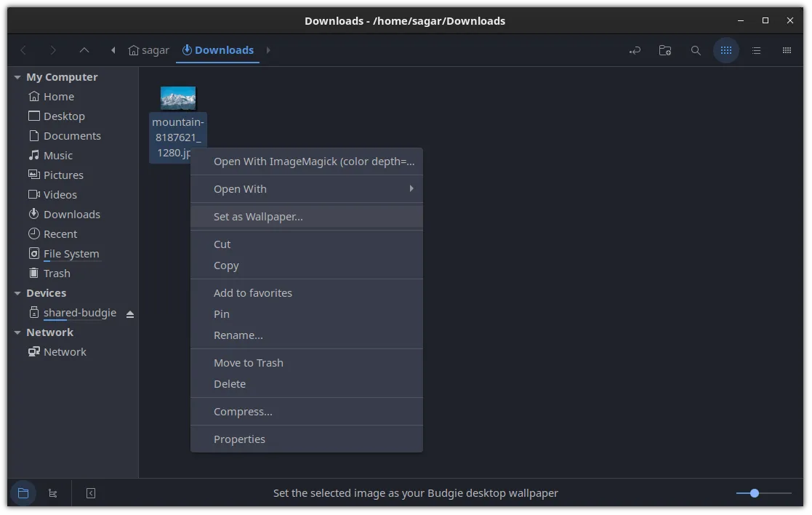Switch to compact view
The height and width of the screenshot is (515, 812).
point(787,50)
